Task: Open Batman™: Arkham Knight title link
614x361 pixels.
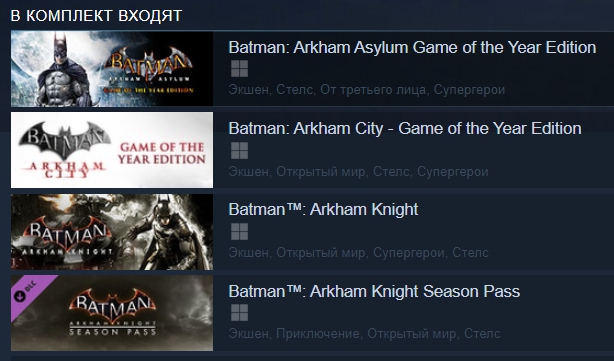Action: tap(323, 209)
